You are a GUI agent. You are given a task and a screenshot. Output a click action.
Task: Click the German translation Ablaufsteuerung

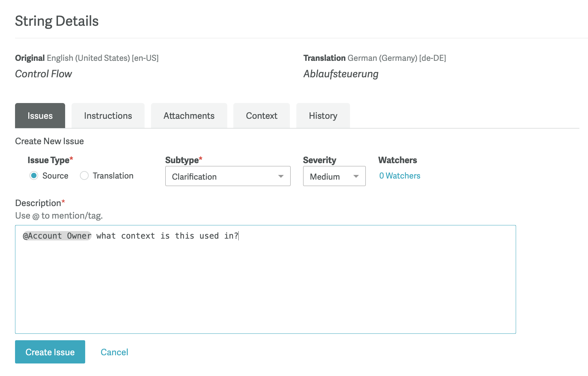click(x=341, y=74)
